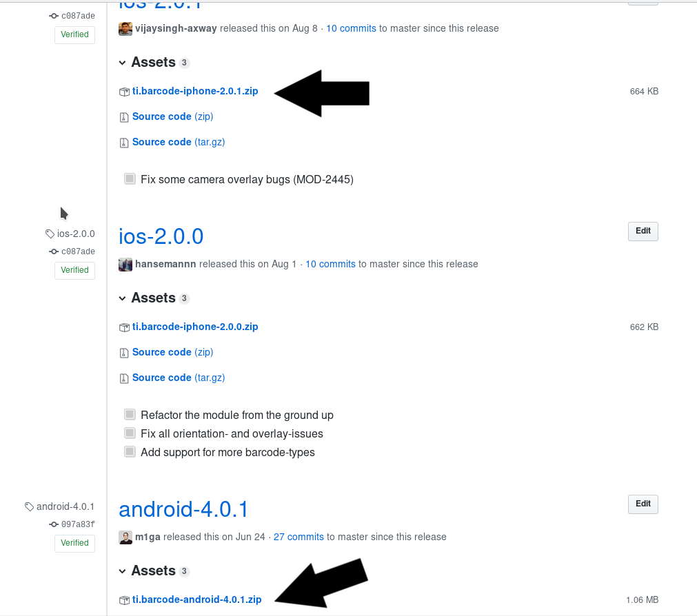Open '27 commits' link for android-4.0.1

point(299,537)
